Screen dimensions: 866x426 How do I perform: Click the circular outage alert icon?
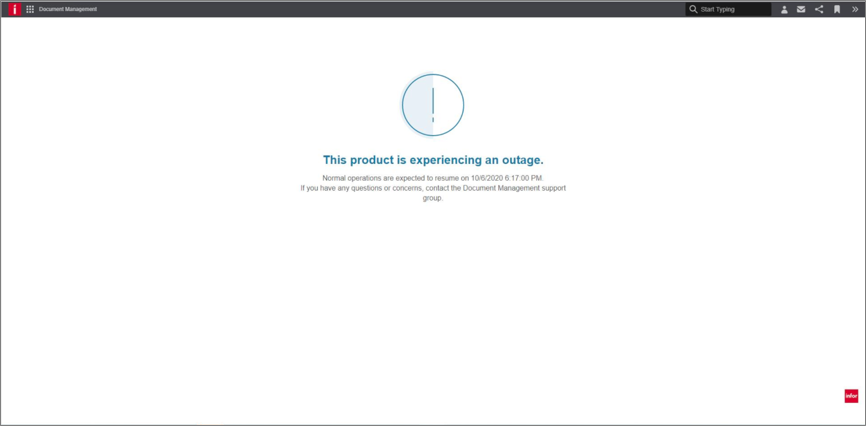433,105
